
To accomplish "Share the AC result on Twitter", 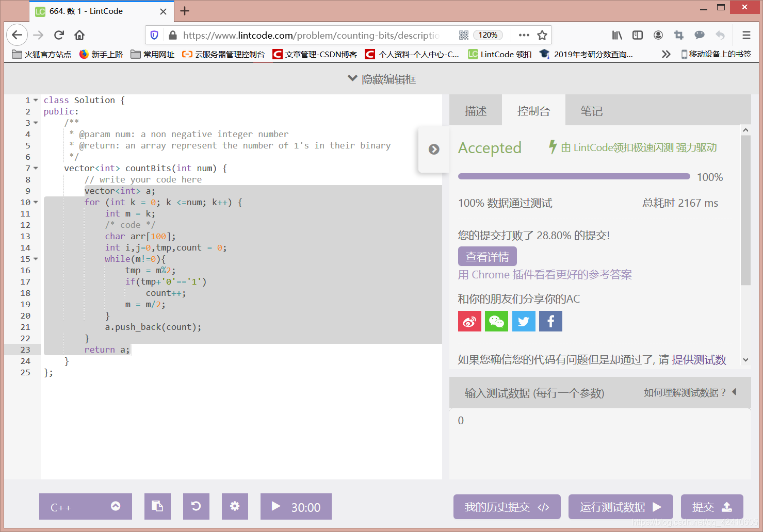I will click(x=524, y=321).
